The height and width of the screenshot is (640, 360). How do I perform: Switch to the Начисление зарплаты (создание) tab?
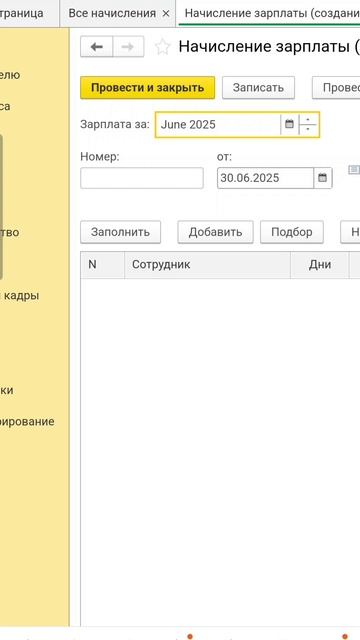coord(269,13)
